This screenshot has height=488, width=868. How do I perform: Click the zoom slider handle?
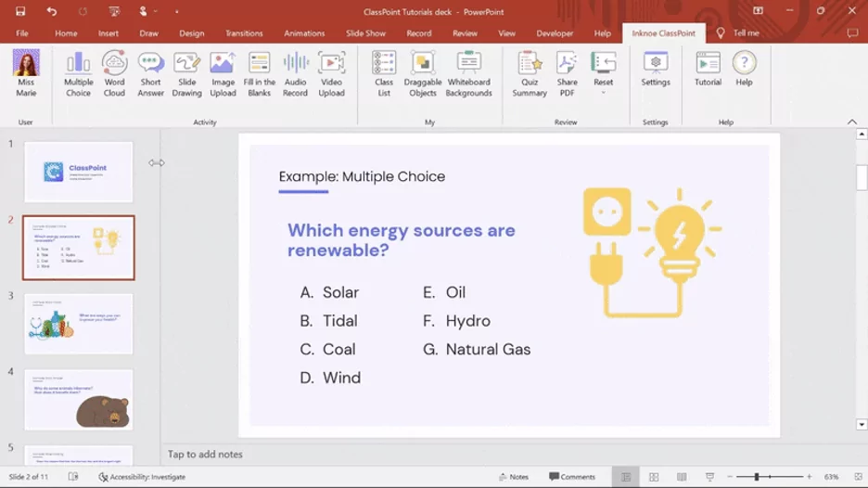pyautogui.click(x=757, y=477)
